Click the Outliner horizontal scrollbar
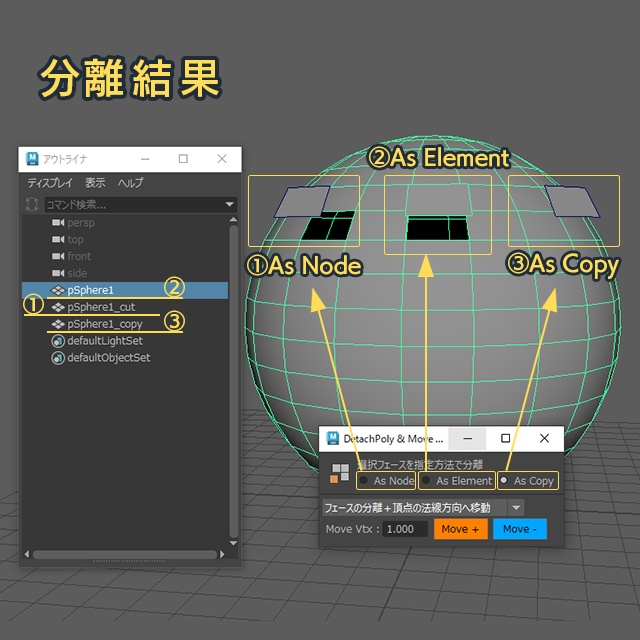The image size is (640, 640). coord(124,554)
